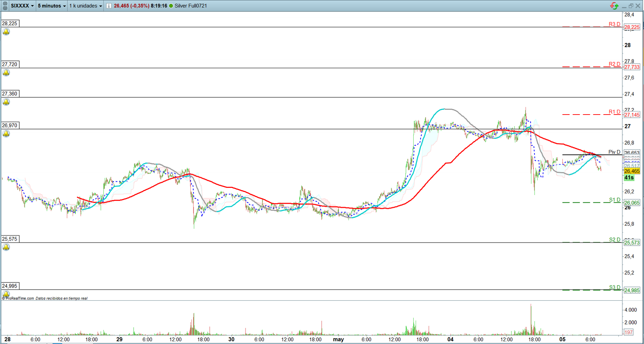Click the green real-time status dot
Viewport: 644px width, 344px height.
click(x=171, y=6)
